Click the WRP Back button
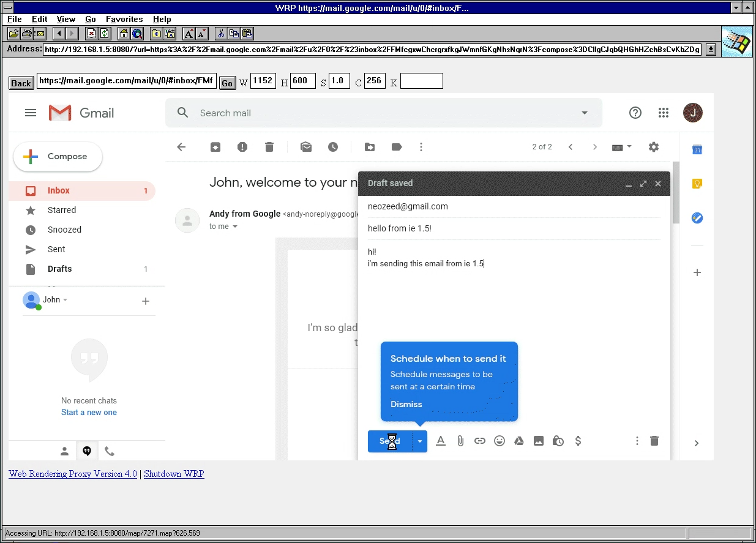Viewport: 756px width, 543px height. click(x=21, y=83)
